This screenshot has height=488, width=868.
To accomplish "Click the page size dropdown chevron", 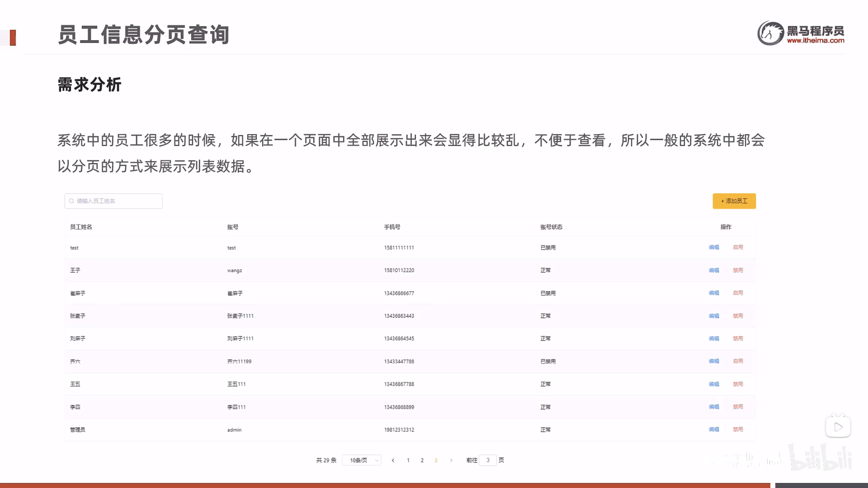I will (377, 460).
